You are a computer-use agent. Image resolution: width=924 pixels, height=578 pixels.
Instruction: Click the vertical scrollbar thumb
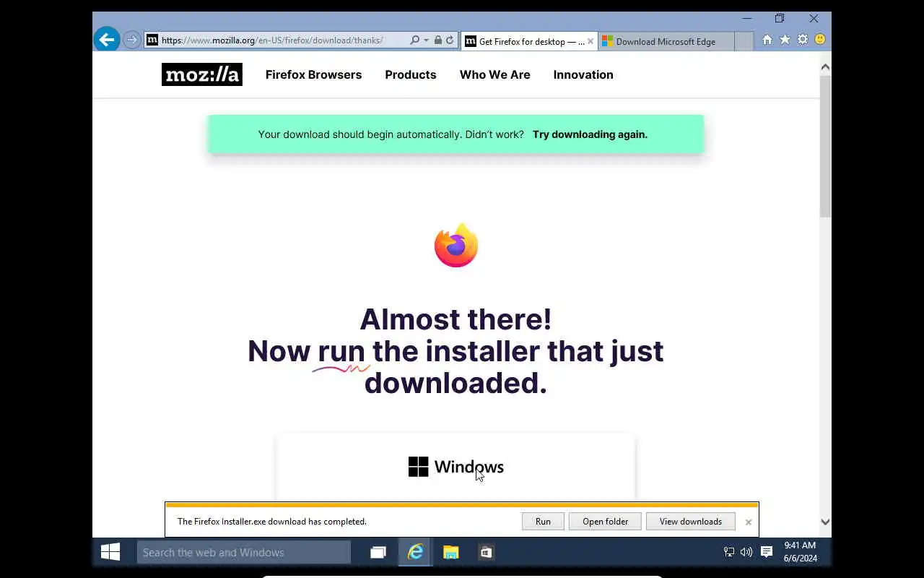tap(825, 145)
